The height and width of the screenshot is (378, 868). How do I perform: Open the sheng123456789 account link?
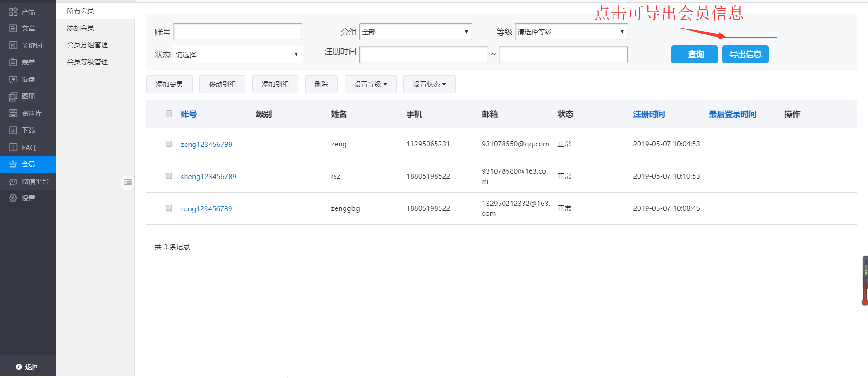tap(208, 177)
